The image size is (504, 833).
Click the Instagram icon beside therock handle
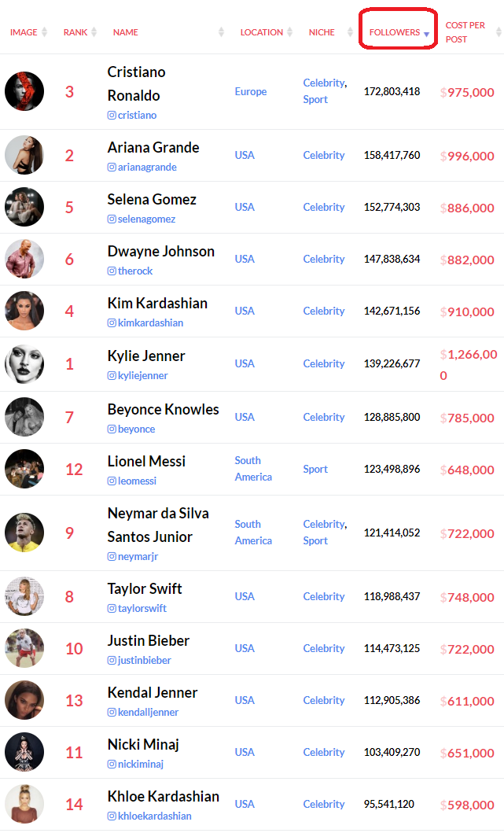(112, 271)
